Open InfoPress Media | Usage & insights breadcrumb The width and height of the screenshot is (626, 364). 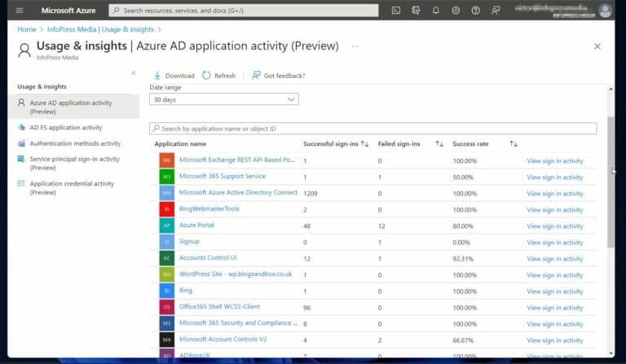(x=100, y=29)
